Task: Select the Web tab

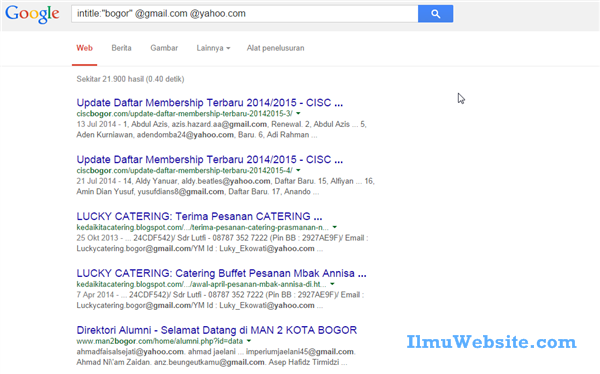Action: tap(84, 48)
